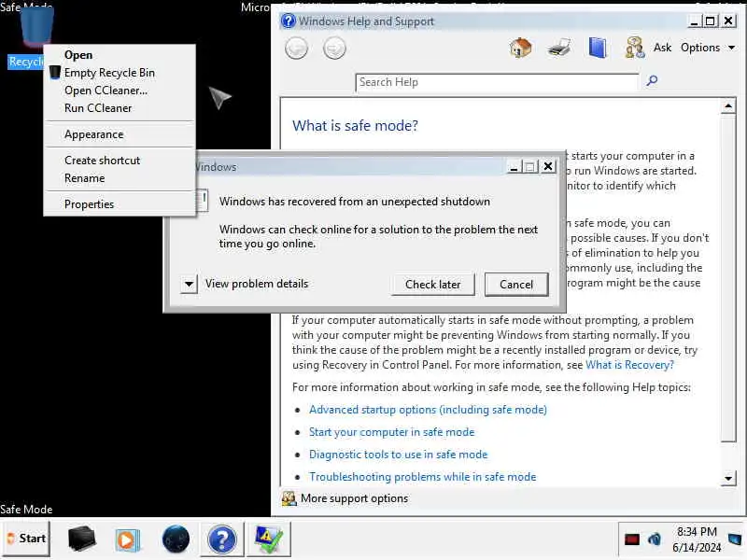747x560 pixels.
Task: Click the More support options icon
Action: pyautogui.click(x=289, y=498)
